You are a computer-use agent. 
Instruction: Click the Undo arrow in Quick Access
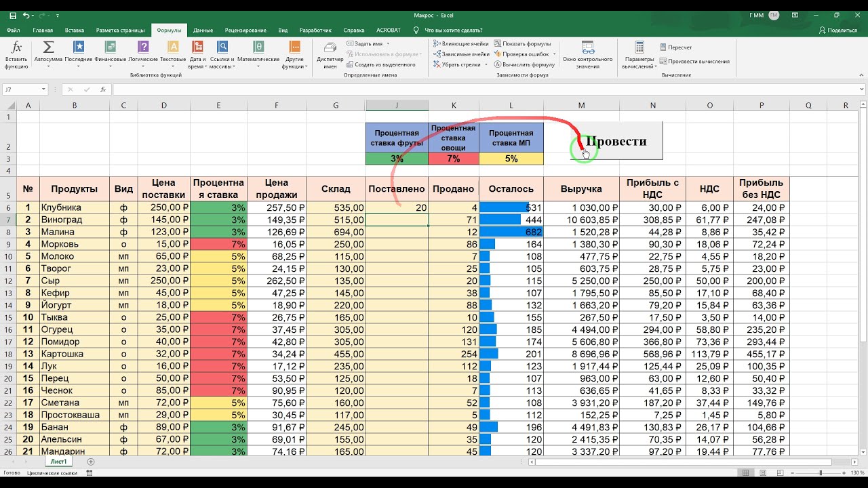(25, 15)
